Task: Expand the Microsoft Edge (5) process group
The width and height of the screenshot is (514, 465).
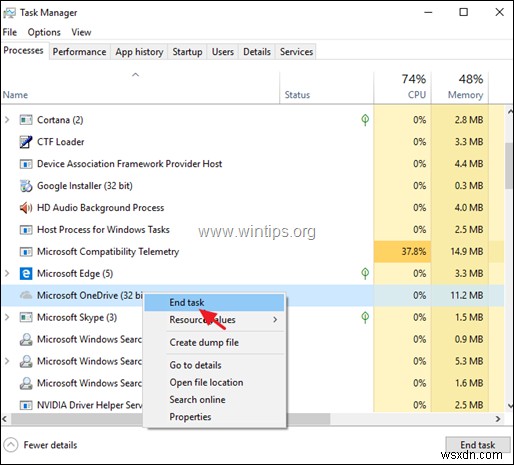Action: [x=7, y=274]
